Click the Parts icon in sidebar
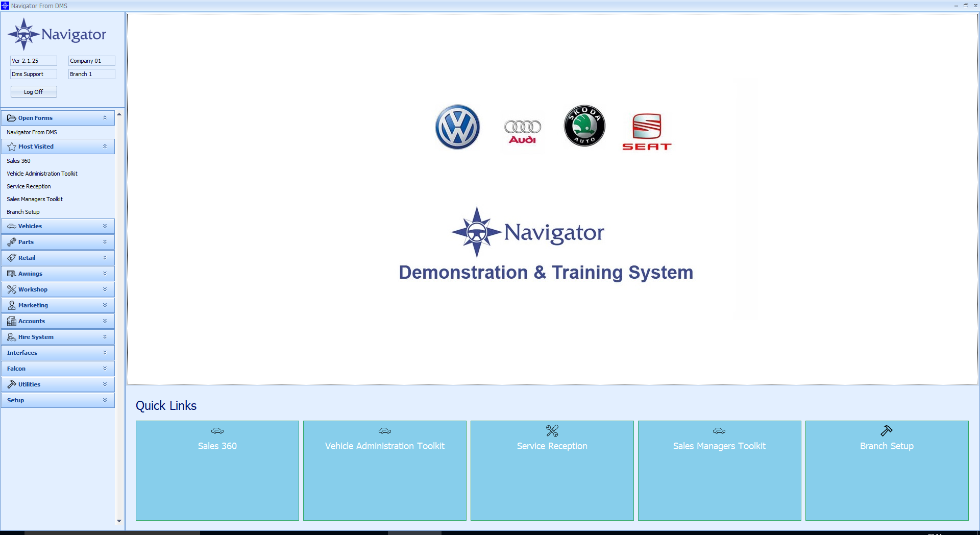This screenshot has height=535, width=980. click(11, 242)
